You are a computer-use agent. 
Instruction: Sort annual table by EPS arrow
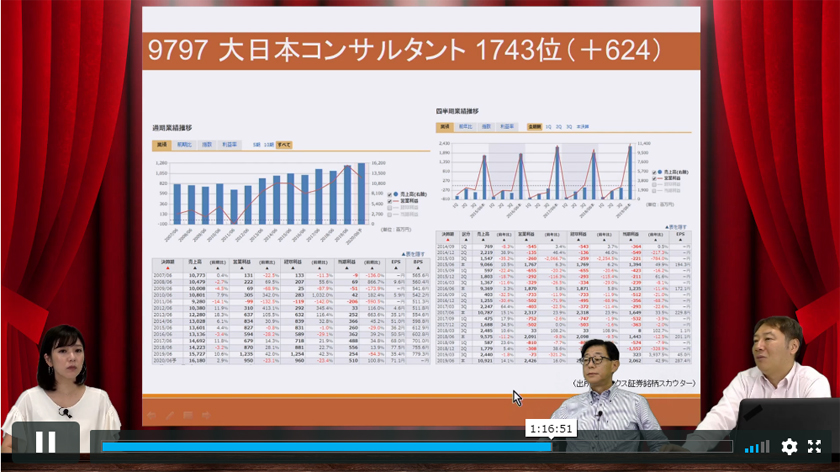(x=396, y=268)
